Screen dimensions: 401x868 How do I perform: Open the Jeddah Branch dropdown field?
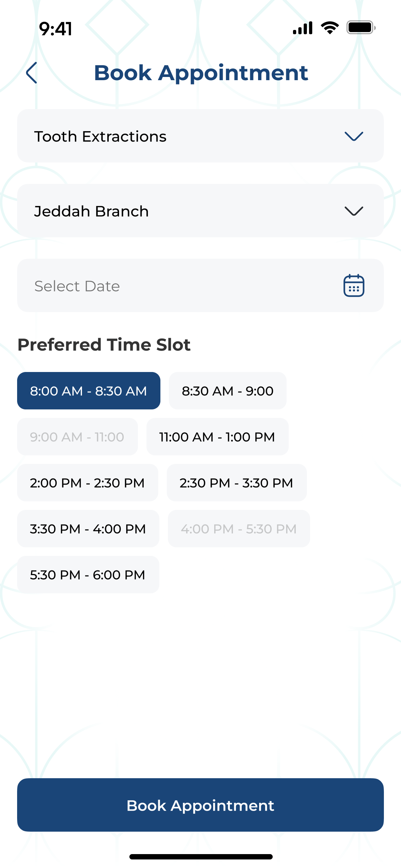200,211
